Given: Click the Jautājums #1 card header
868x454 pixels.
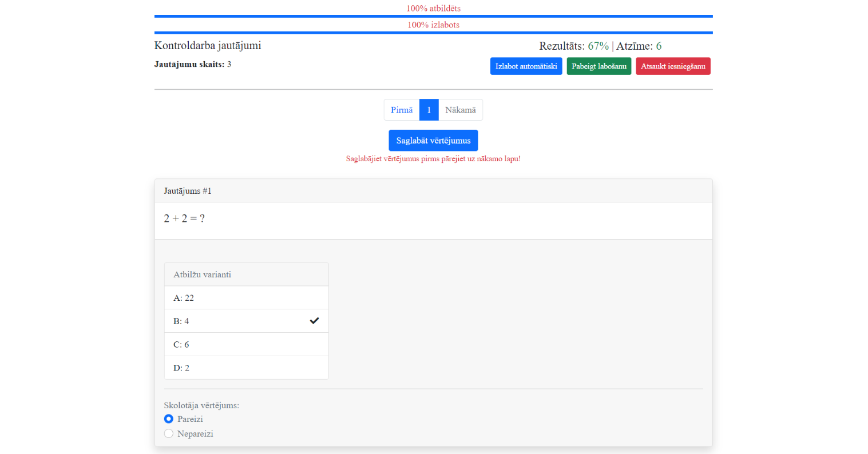Looking at the screenshot, I should [x=433, y=191].
